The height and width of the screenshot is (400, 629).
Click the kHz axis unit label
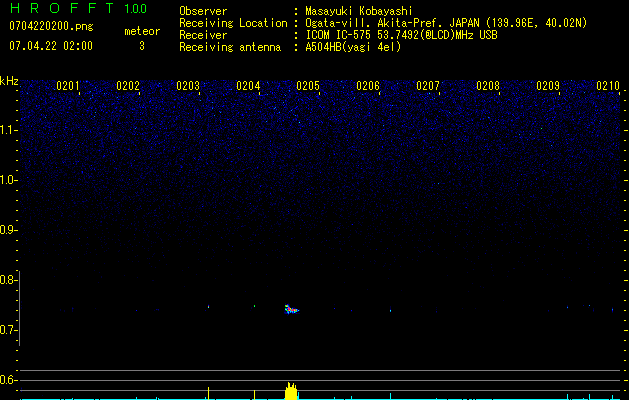pos(9,80)
